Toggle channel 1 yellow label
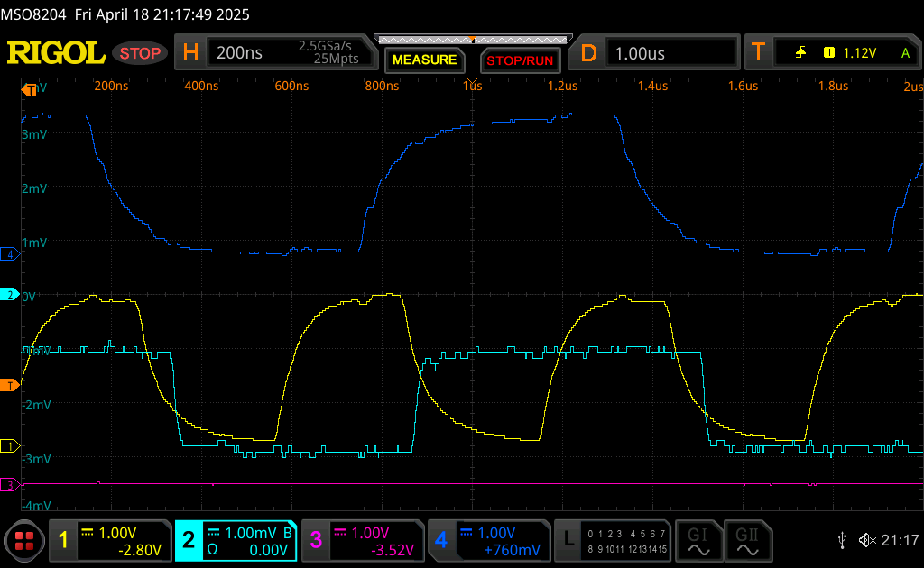This screenshot has width=924, height=568. [63, 540]
